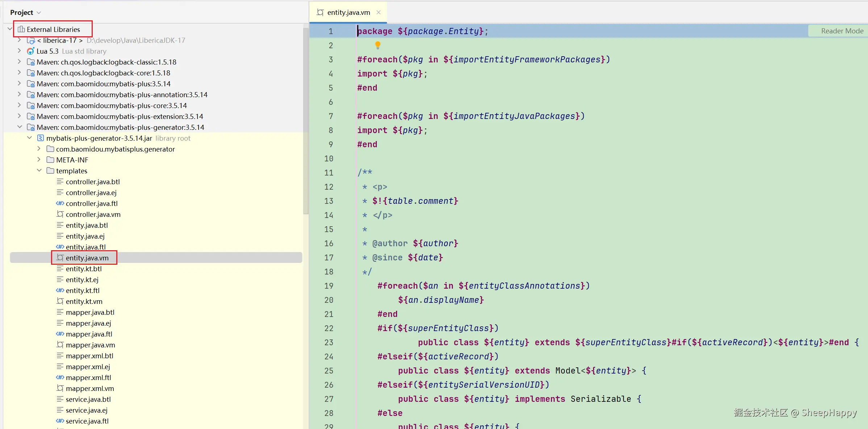
Task: Close the entity.java.vm editor tab
Action: (379, 12)
